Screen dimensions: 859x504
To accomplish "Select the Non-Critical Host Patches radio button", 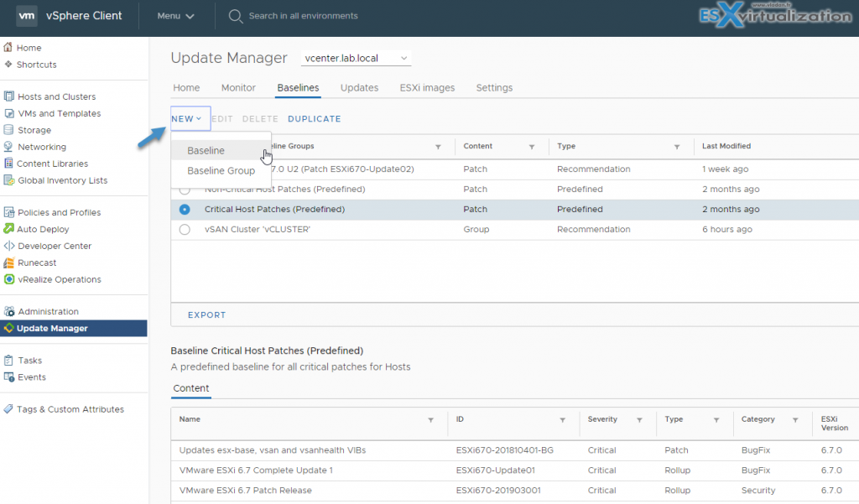I will coord(185,191).
